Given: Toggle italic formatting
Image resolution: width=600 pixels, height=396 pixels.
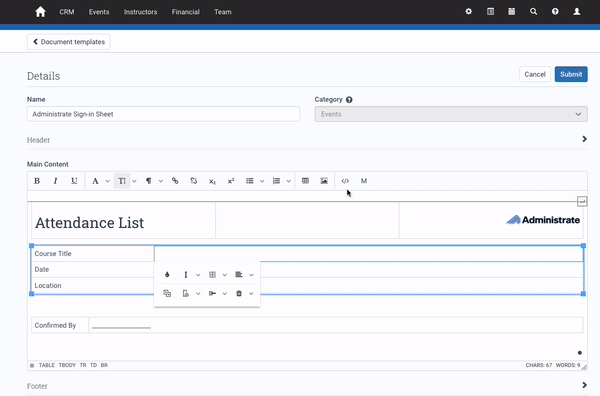Looking at the screenshot, I should pyautogui.click(x=55, y=181).
